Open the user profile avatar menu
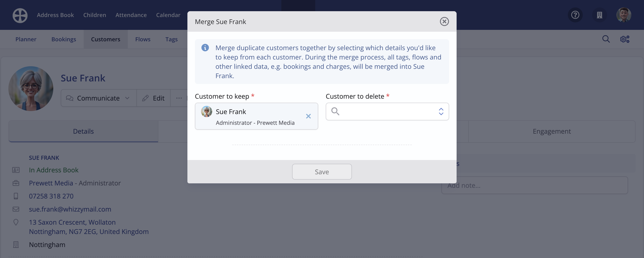The height and width of the screenshot is (258, 644). coord(624,15)
